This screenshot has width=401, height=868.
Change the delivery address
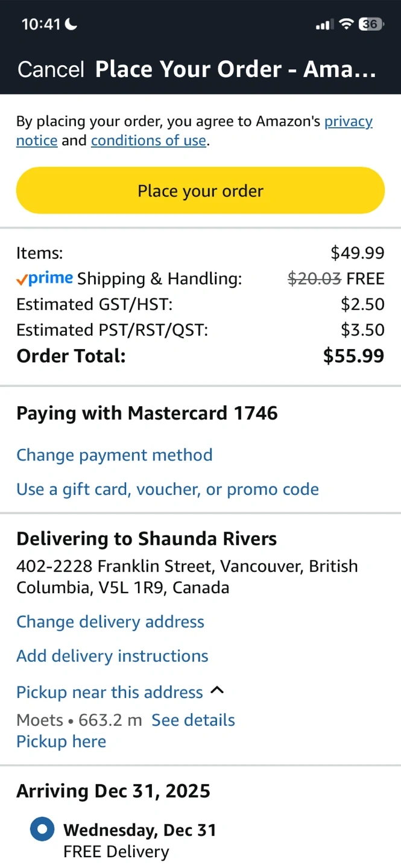(110, 621)
